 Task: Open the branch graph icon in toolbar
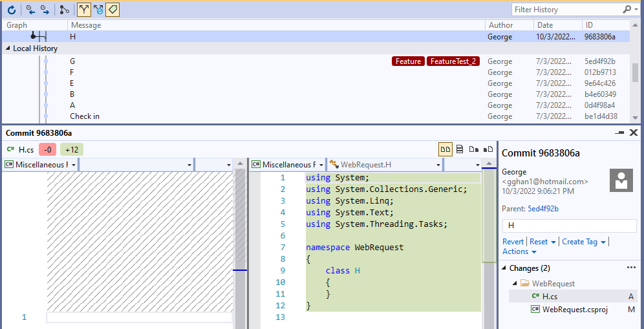pyautogui.click(x=64, y=10)
